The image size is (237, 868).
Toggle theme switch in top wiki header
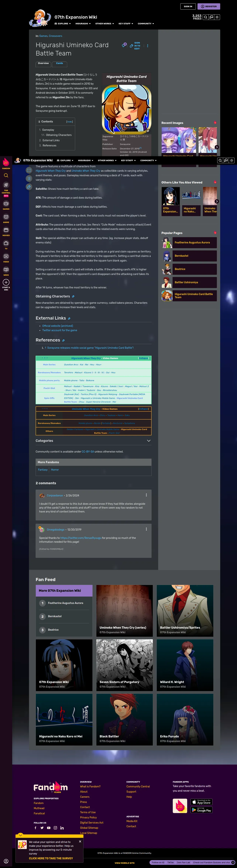point(217,17)
